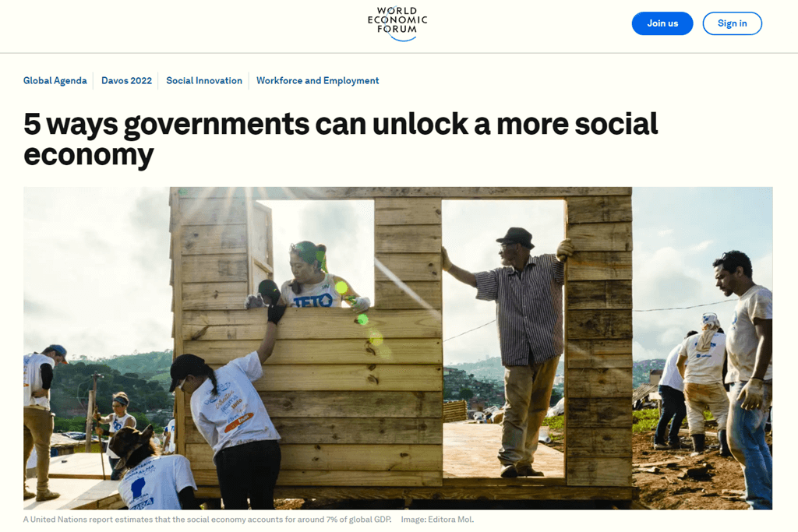Click the United Nations report caption text
This screenshot has height=532, width=798.
click(x=207, y=520)
